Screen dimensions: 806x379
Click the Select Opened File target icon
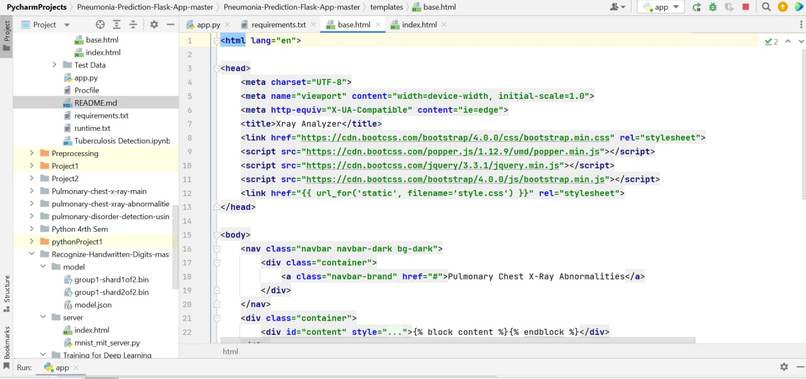tap(100, 24)
